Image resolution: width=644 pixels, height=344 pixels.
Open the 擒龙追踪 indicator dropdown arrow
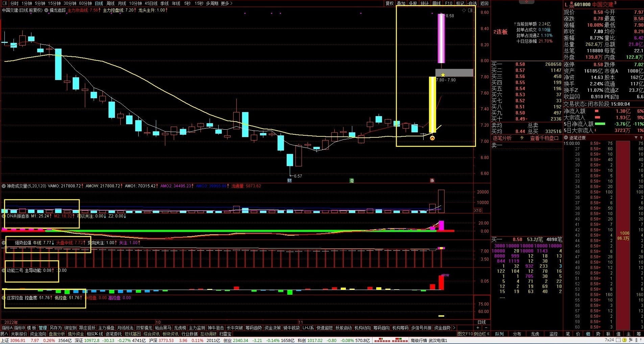[46, 10]
